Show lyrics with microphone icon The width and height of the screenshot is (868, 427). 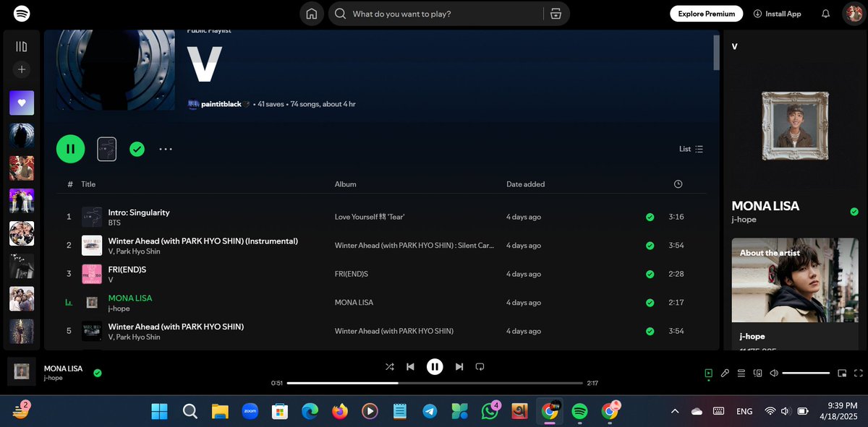point(725,373)
